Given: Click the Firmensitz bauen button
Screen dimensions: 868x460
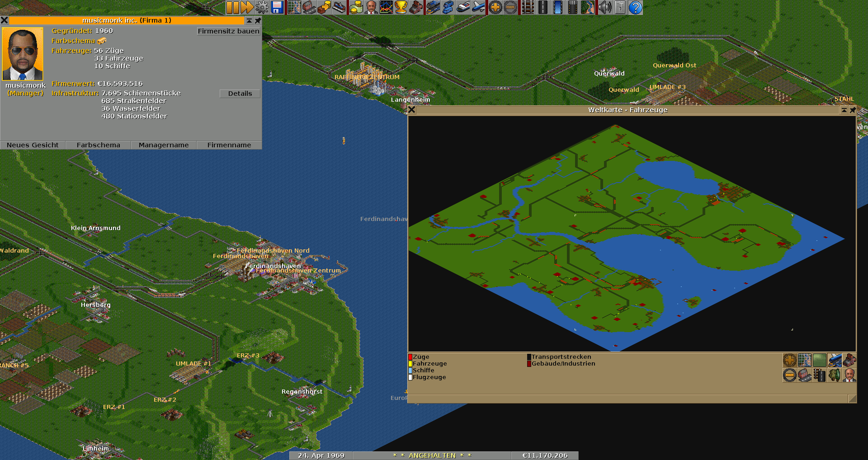Looking at the screenshot, I should click(x=228, y=31).
